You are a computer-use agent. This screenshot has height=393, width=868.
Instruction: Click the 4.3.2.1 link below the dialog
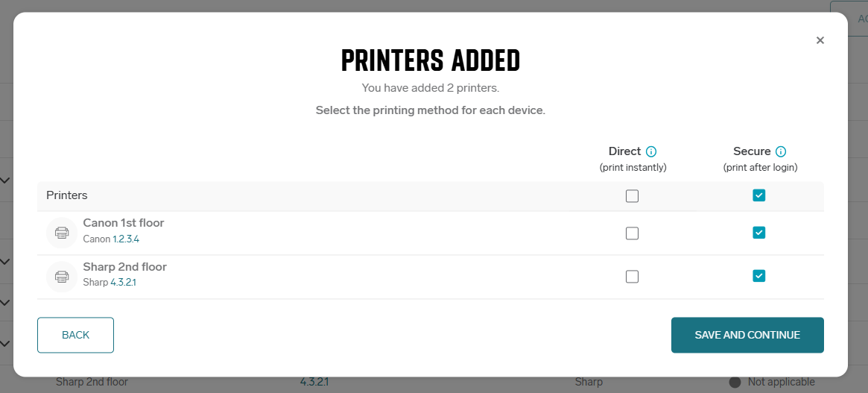click(314, 382)
